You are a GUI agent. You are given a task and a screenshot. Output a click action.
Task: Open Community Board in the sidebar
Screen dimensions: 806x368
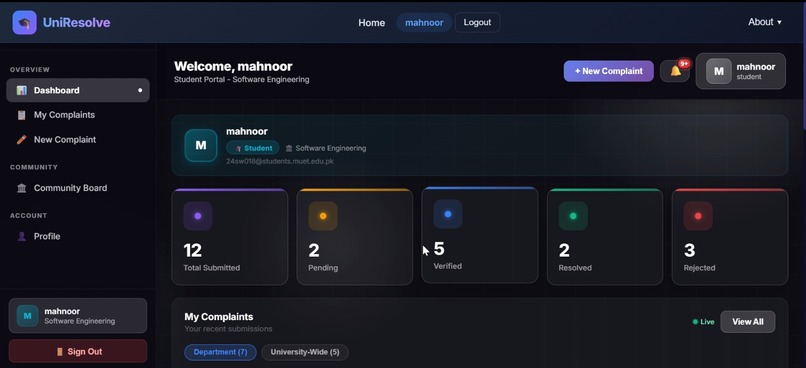click(78, 188)
